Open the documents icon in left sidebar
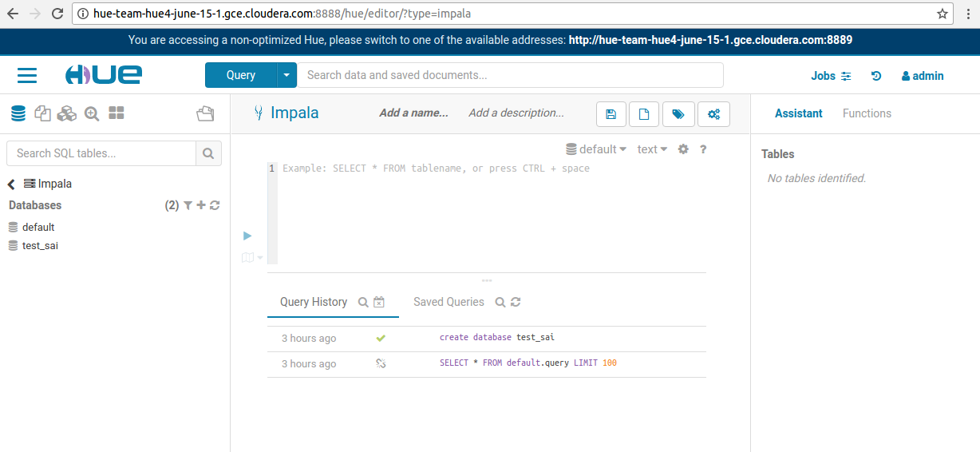The height and width of the screenshot is (452, 980). click(42, 113)
